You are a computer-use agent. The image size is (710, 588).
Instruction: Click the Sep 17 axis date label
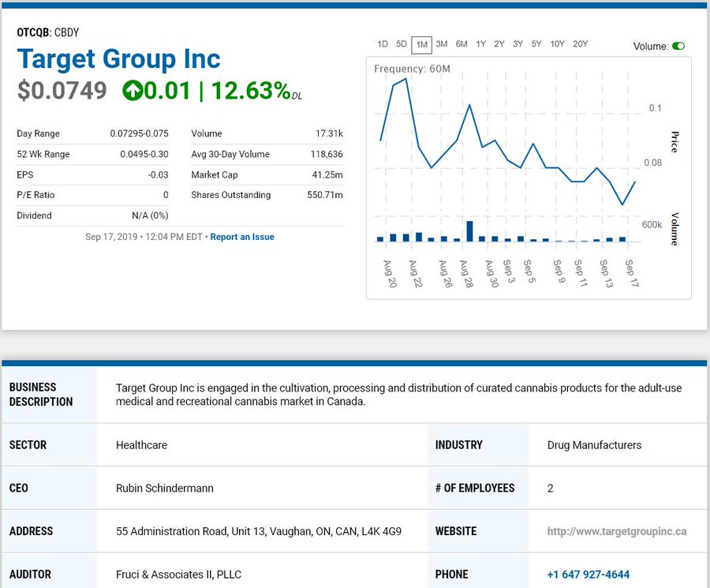(632, 273)
